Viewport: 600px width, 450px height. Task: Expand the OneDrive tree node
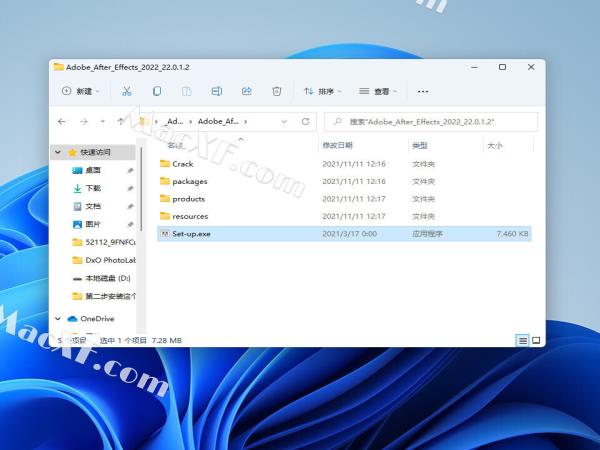tap(59, 319)
